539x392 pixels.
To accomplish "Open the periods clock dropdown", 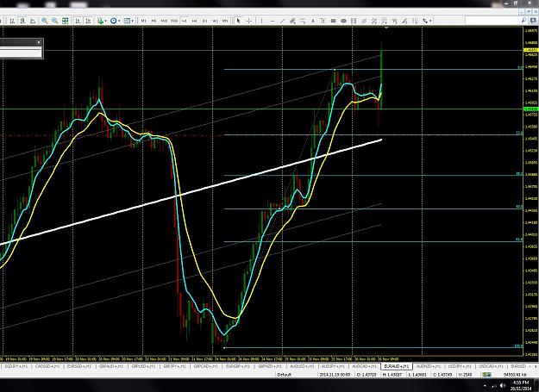I will tap(116, 21).
